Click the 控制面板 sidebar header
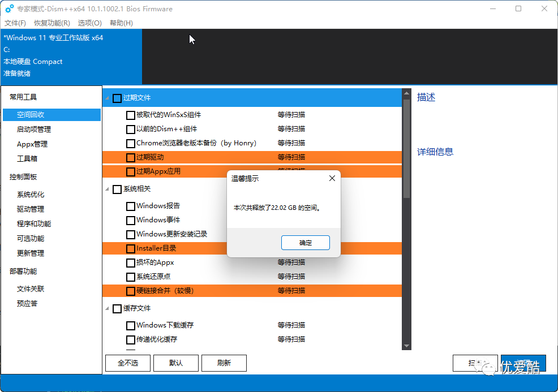 tap(23, 177)
